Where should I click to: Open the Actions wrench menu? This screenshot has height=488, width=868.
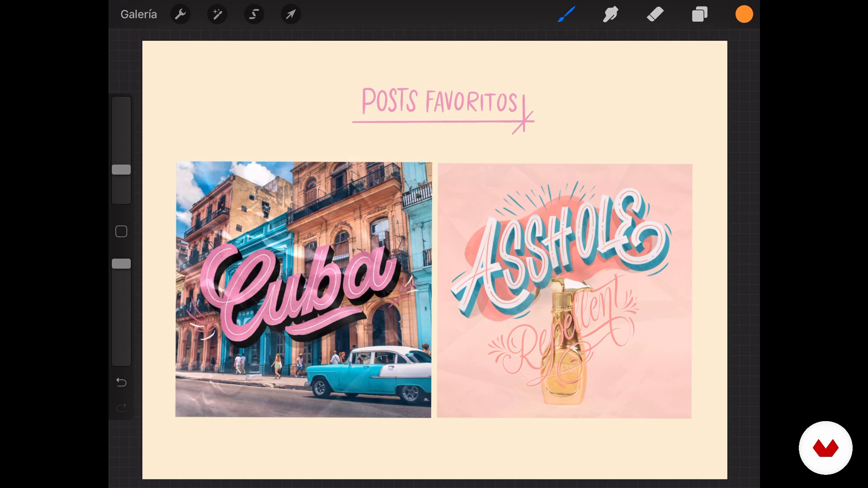coord(180,14)
